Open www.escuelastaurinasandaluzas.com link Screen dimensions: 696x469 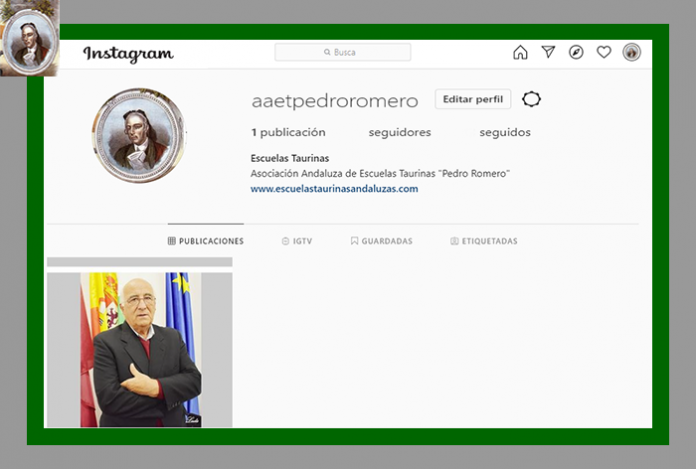334,189
